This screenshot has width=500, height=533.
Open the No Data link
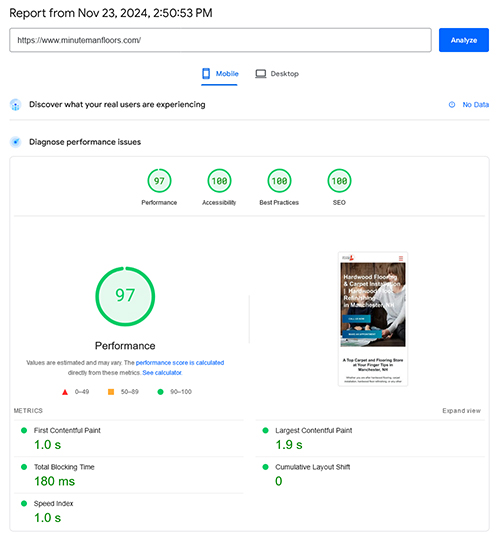[476, 105]
